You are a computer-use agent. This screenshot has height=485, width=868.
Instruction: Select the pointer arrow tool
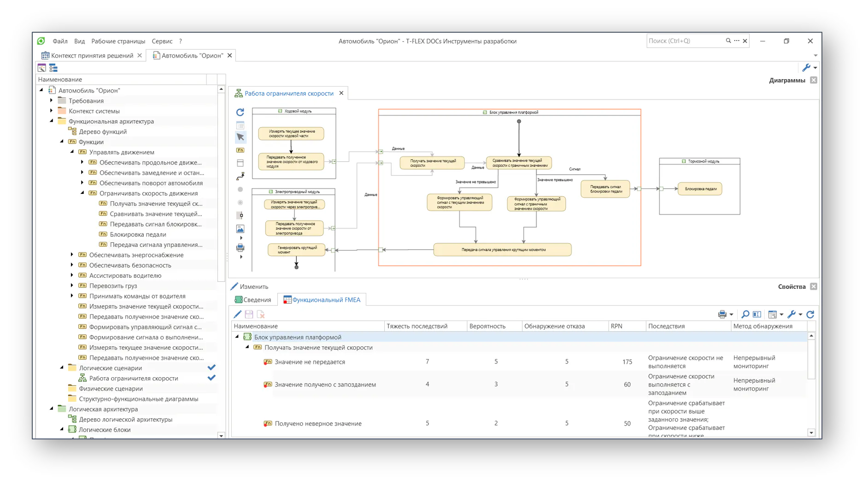[240, 137]
